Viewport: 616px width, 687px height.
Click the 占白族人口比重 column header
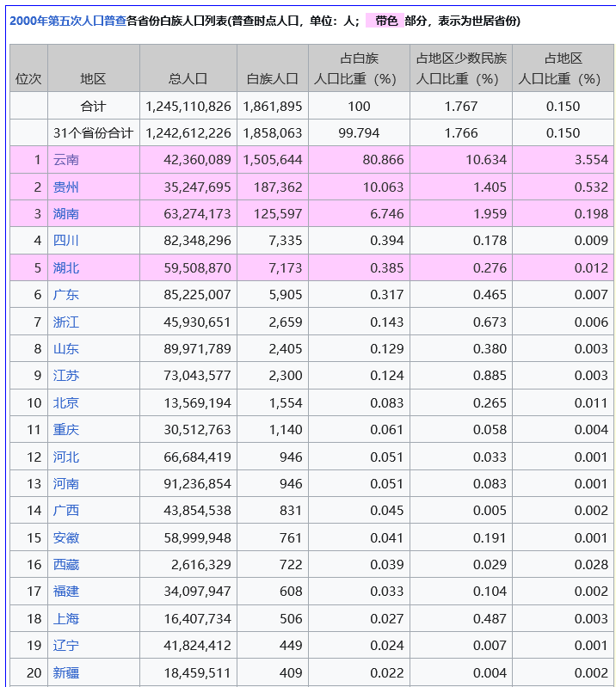click(x=359, y=68)
